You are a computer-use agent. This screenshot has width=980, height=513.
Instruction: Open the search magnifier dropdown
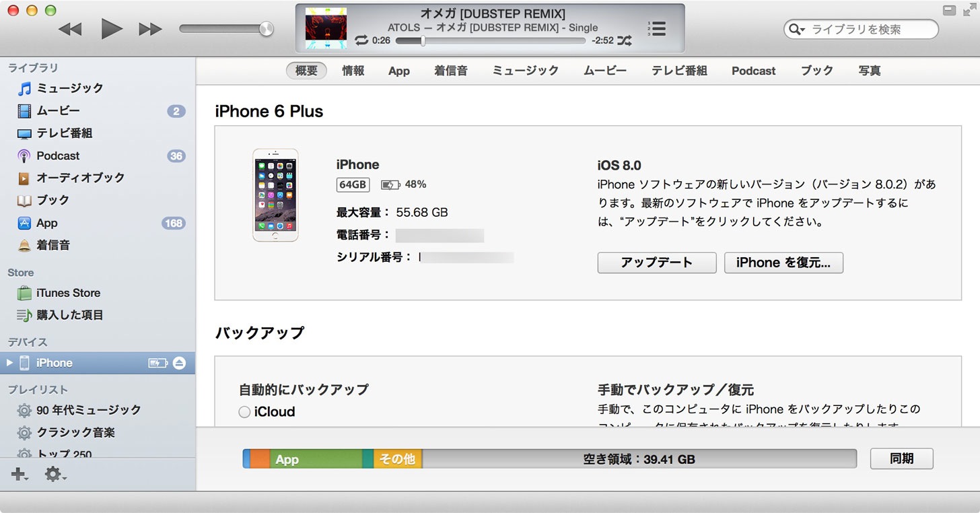[x=798, y=29]
